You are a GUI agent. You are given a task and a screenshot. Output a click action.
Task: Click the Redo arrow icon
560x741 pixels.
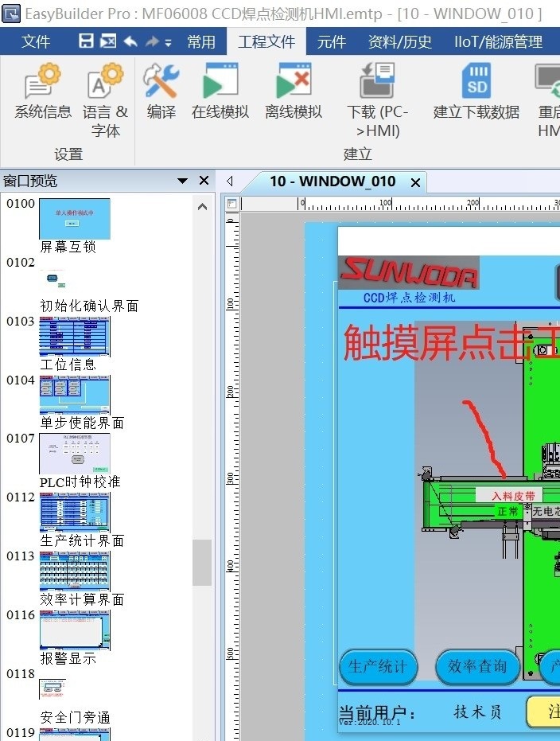(152, 41)
